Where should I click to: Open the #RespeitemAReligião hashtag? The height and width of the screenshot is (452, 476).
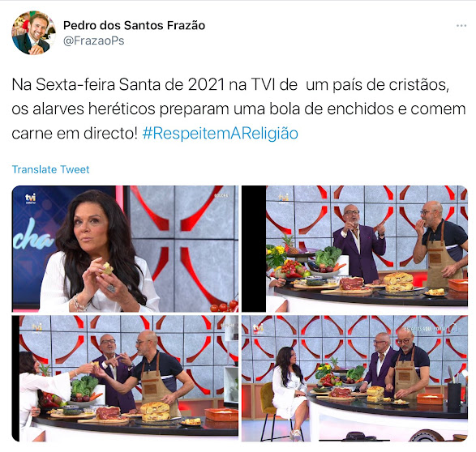pos(220,134)
